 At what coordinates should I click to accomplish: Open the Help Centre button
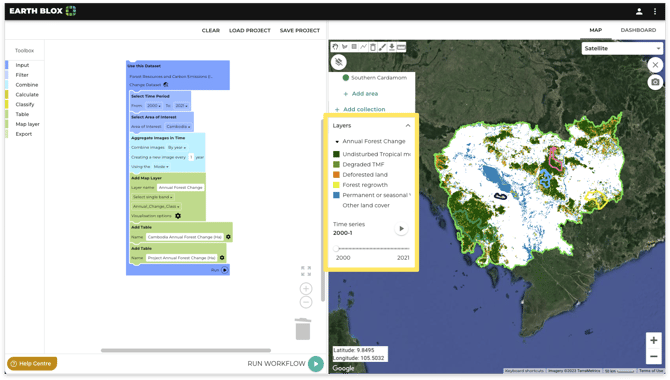(x=32, y=364)
